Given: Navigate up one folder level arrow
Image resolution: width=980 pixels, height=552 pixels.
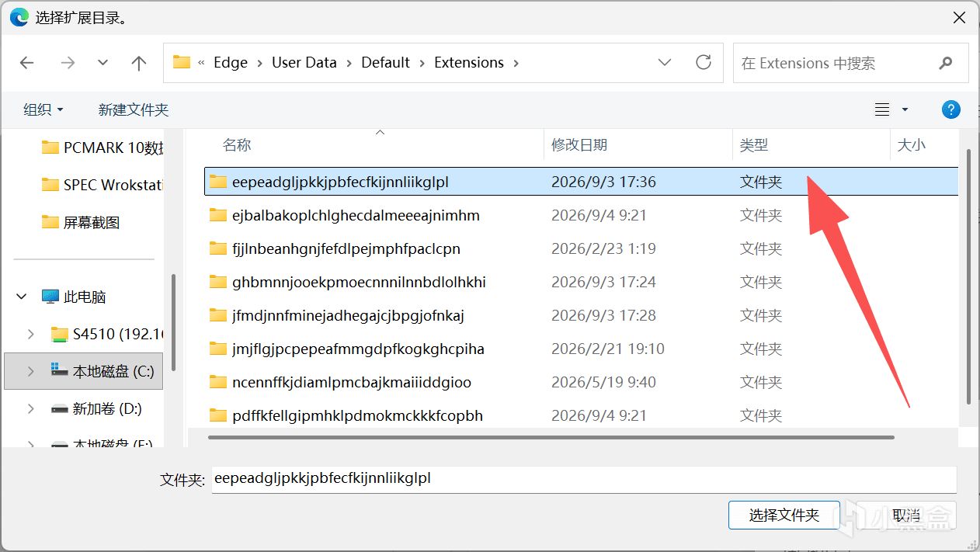Looking at the screenshot, I should tap(139, 63).
